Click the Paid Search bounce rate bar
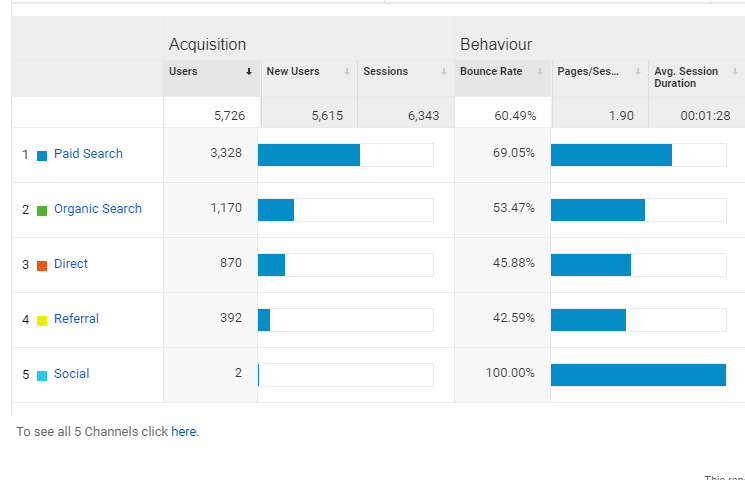Screen dimensions: 745x480 pos(611,155)
